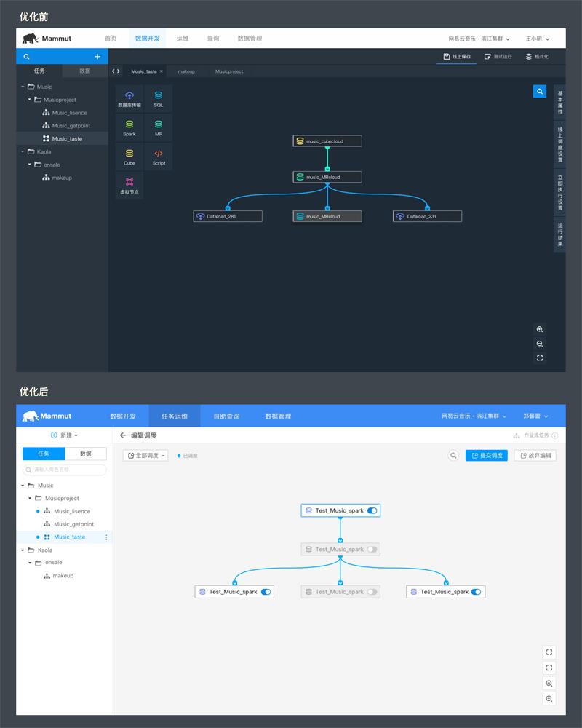Toggle the switch on the greyed bottom-center Test_Music_spark node
Screen dimensions: 582x728
[x=372, y=592]
